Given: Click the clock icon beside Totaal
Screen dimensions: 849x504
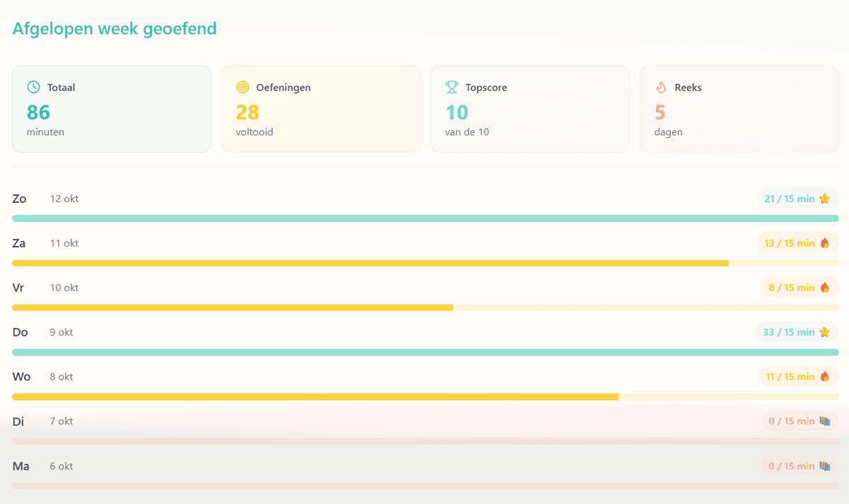Looking at the screenshot, I should pos(33,87).
